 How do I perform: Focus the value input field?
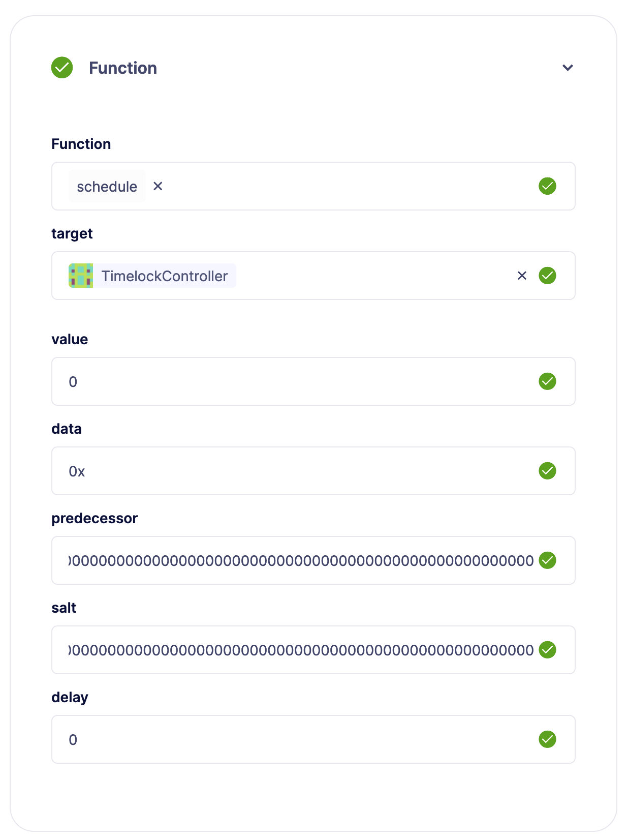[x=300, y=381]
